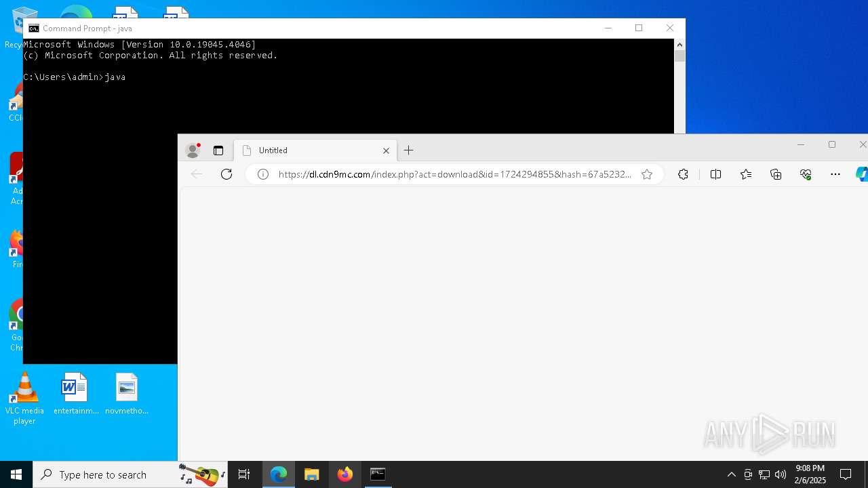Maximize the Edge window
Viewport: 868px width, 488px height.
(x=832, y=144)
